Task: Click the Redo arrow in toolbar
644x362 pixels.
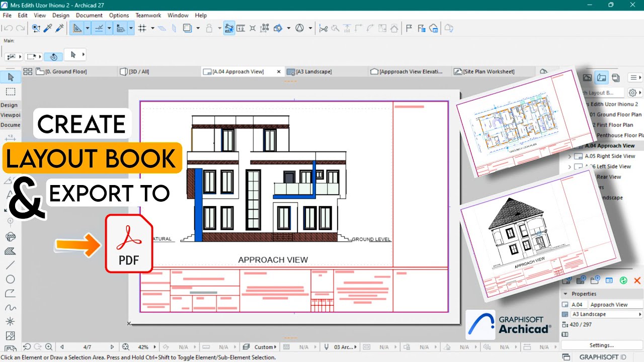Action: point(20,28)
